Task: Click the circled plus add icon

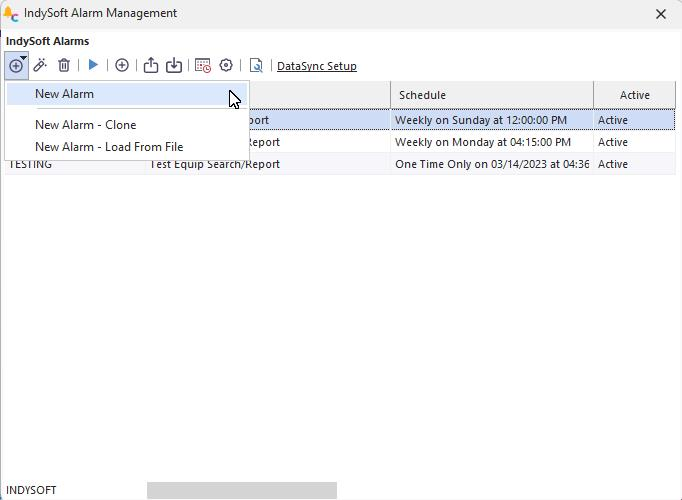Action: point(122,66)
